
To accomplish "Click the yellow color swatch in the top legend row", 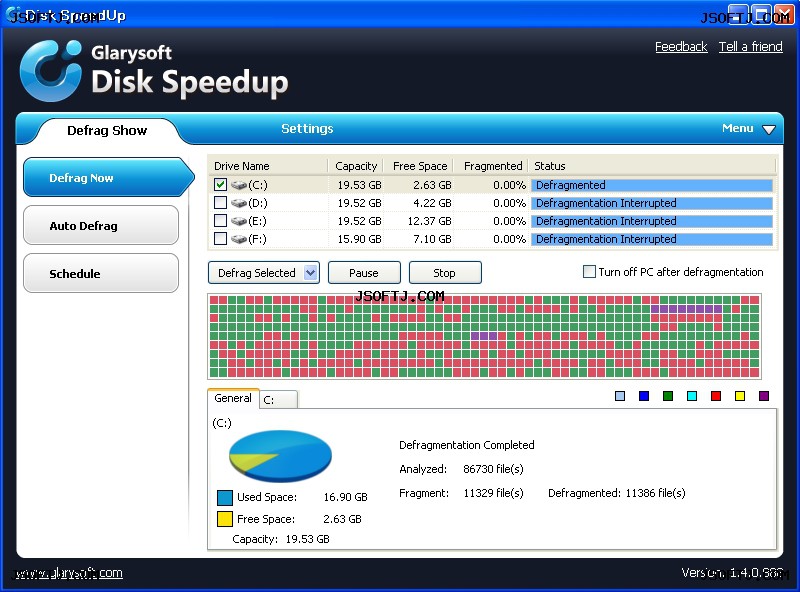I will pyautogui.click(x=740, y=396).
